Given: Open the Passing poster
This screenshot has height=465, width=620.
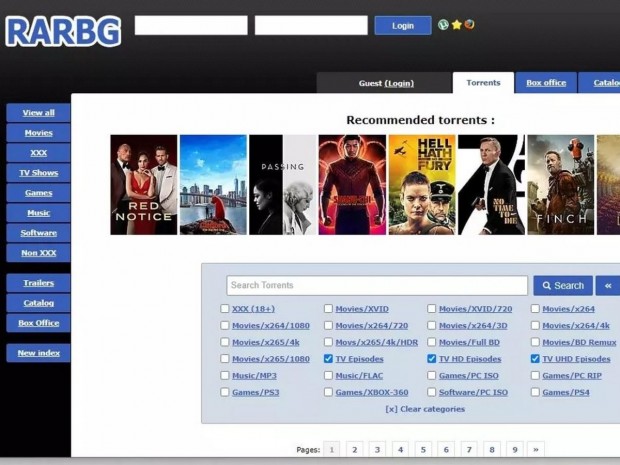Looking at the screenshot, I should (x=283, y=185).
